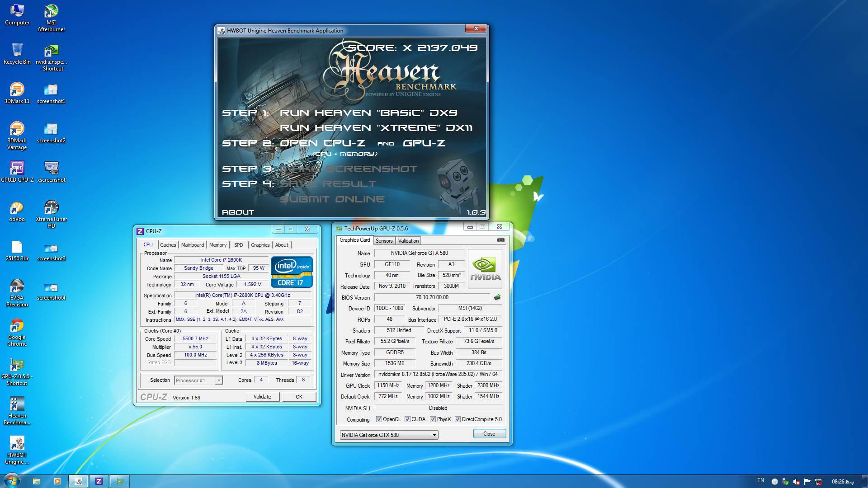Select the screenshot1 file icon
868x488 pixels.
pyautogui.click(x=51, y=93)
